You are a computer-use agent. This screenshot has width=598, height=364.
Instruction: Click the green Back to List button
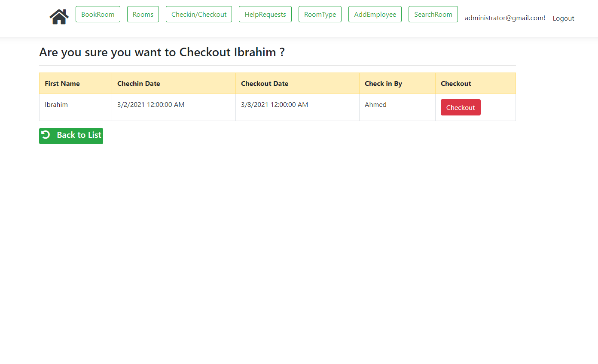pyautogui.click(x=71, y=136)
